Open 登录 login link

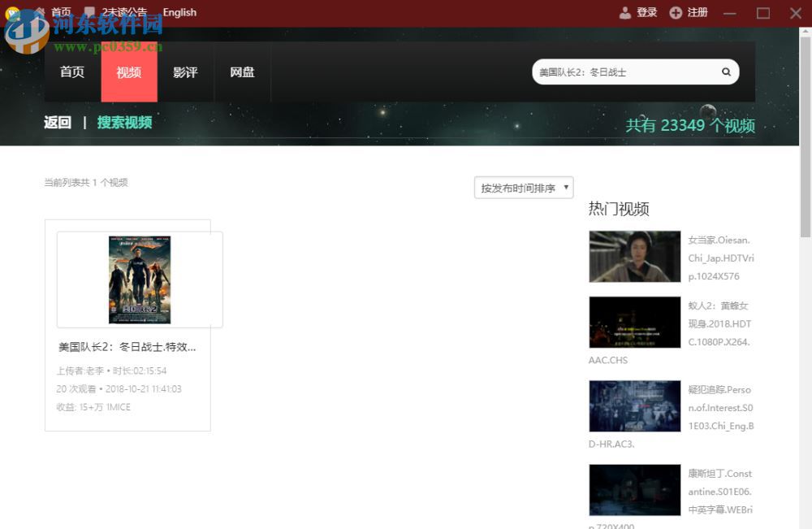click(x=647, y=12)
